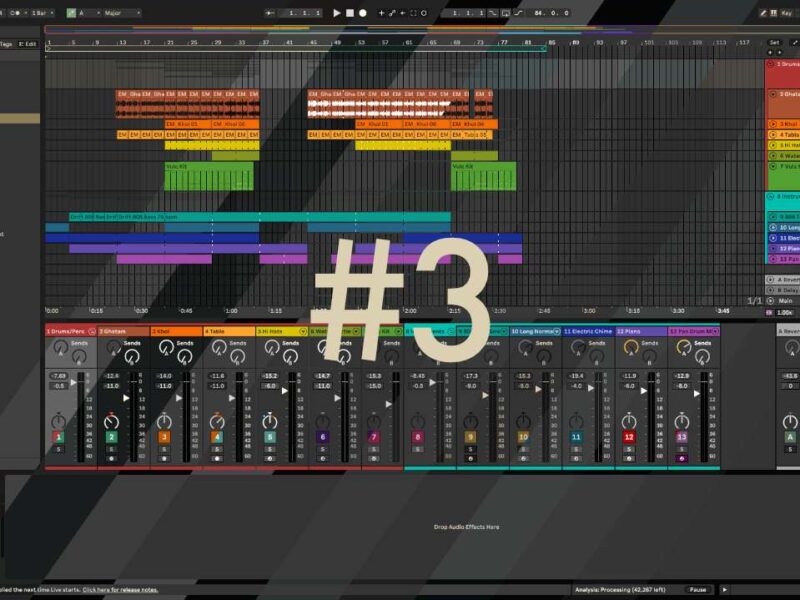800x600 pixels.
Task: Click the pan knob on track 2
Action: pyautogui.click(x=111, y=420)
